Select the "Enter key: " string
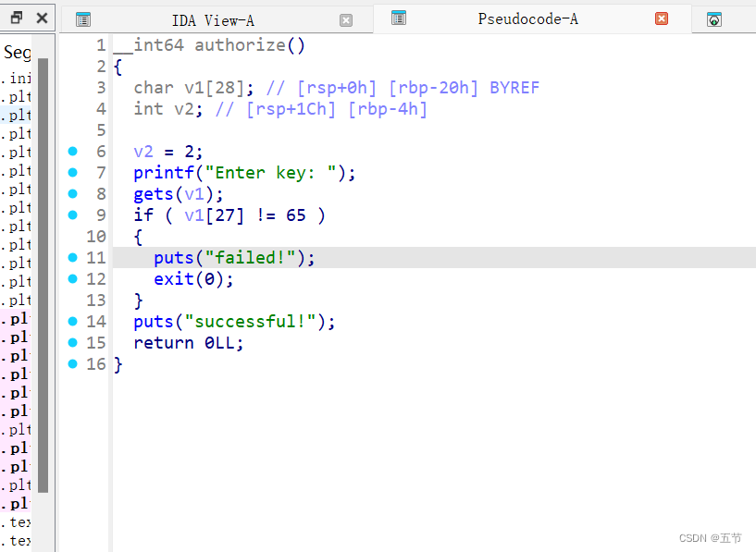This screenshot has height=552, width=756. pos(270,172)
